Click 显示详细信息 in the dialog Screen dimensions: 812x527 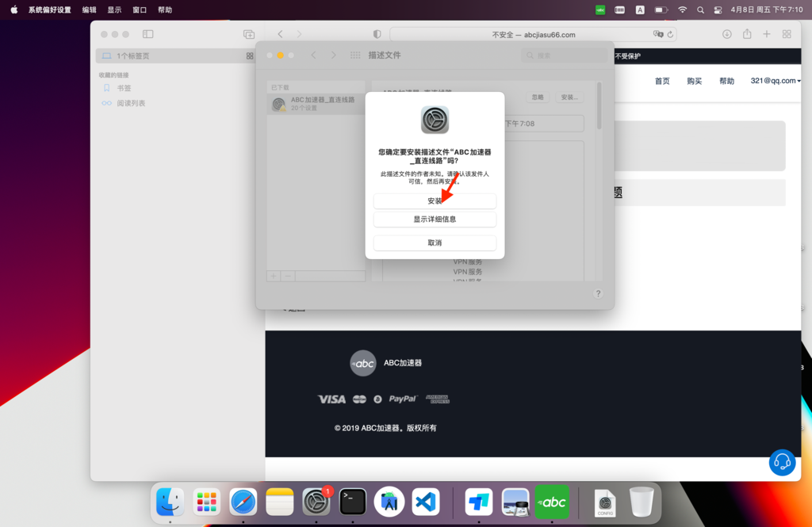[x=435, y=220]
